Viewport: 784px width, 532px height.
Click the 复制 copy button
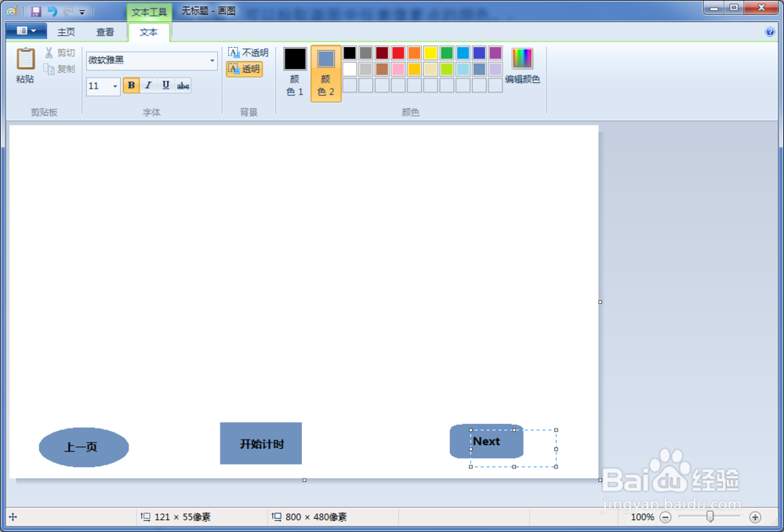(60, 68)
